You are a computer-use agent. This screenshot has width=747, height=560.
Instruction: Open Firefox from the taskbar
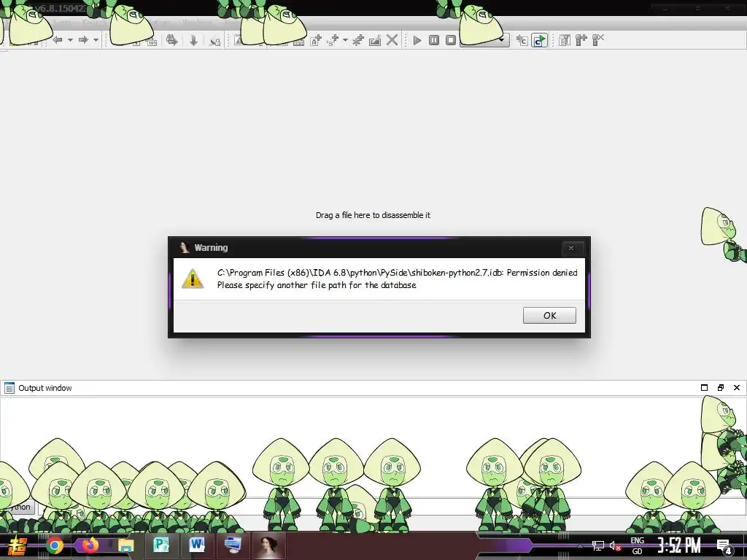point(90,545)
